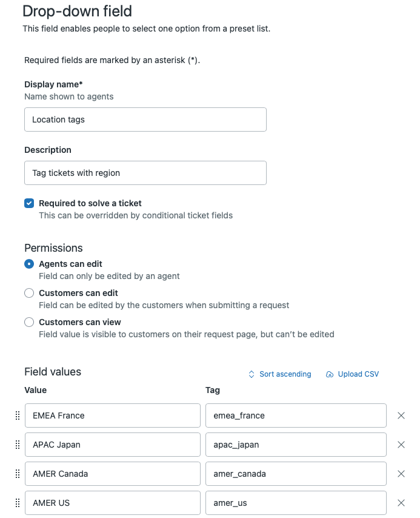Remove the APAC Japan field value row
The width and height of the screenshot is (420, 518).
(401, 445)
